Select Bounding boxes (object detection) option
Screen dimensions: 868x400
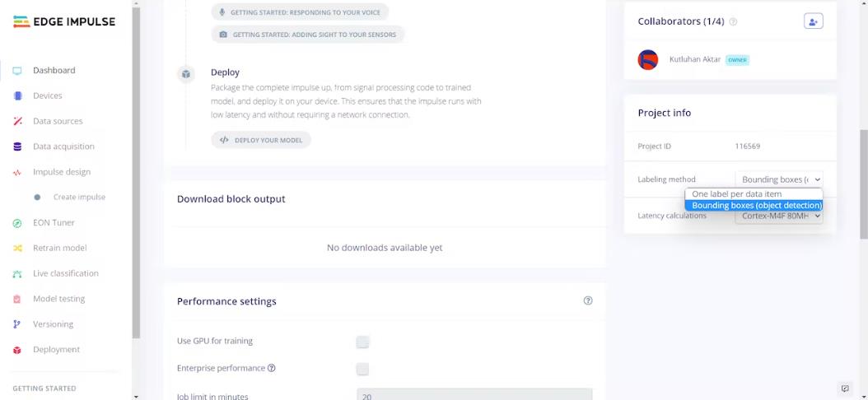(x=754, y=205)
